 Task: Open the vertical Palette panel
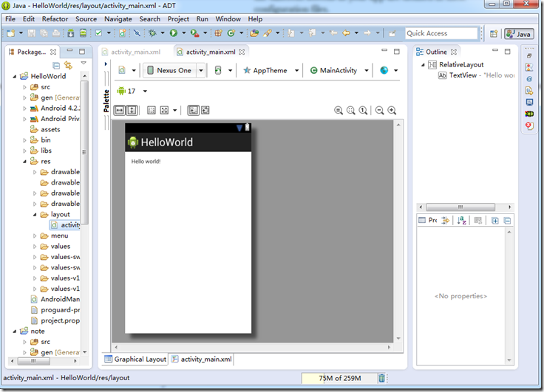106,100
